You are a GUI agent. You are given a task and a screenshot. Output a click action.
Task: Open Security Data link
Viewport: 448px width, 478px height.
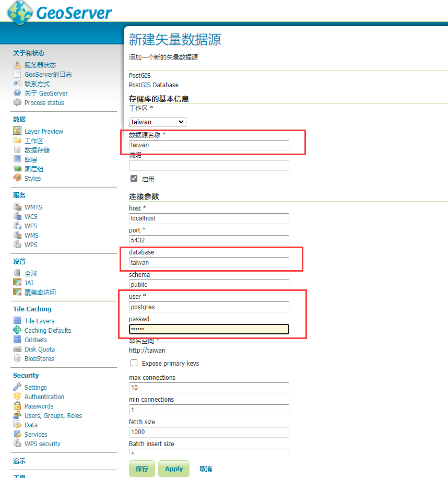pyautogui.click(x=31, y=425)
